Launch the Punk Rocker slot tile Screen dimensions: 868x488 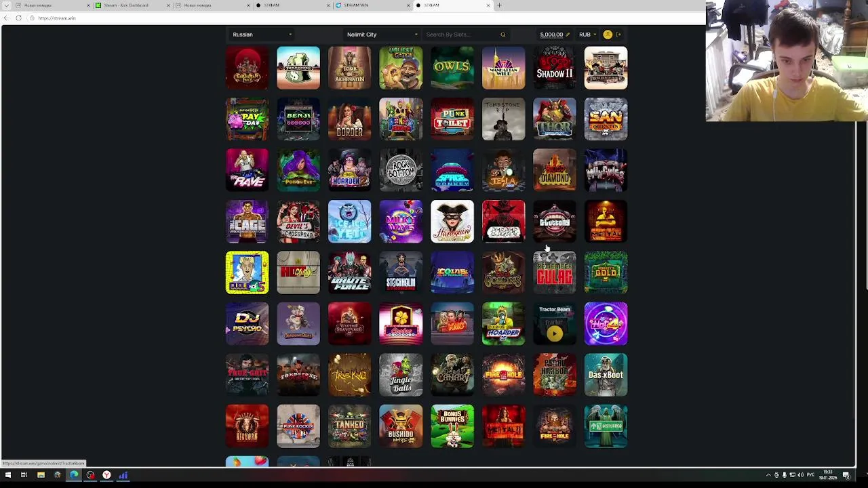pyautogui.click(x=298, y=426)
